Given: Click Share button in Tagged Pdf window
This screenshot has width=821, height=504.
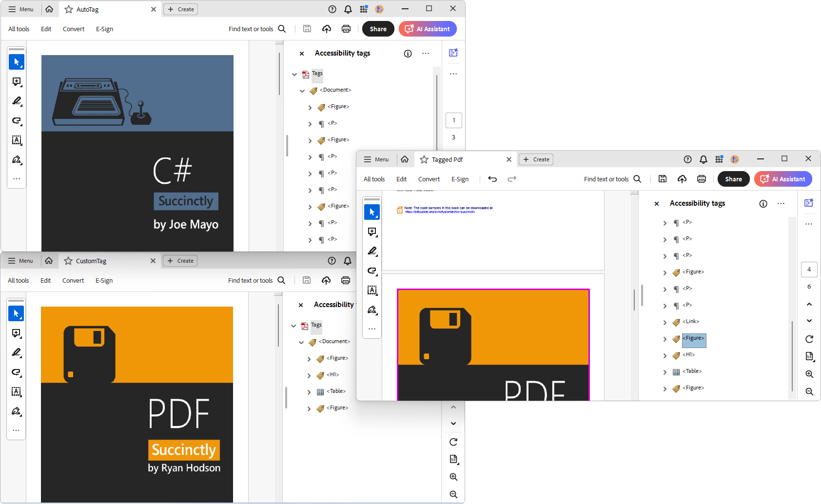Looking at the screenshot, I should pos(733,179).
